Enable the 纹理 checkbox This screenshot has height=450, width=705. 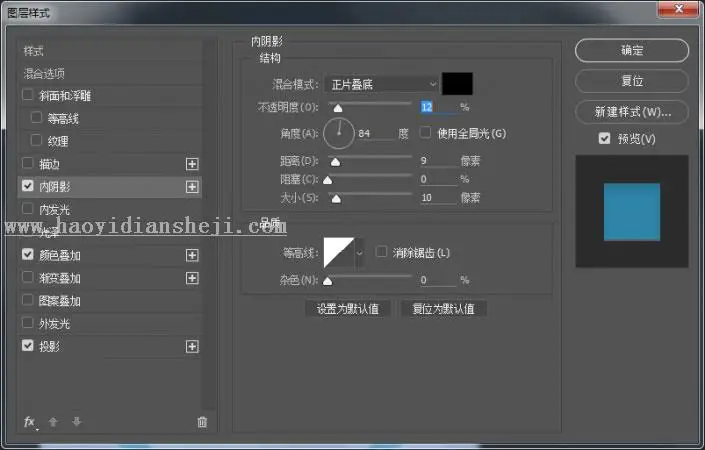(36, 140)
